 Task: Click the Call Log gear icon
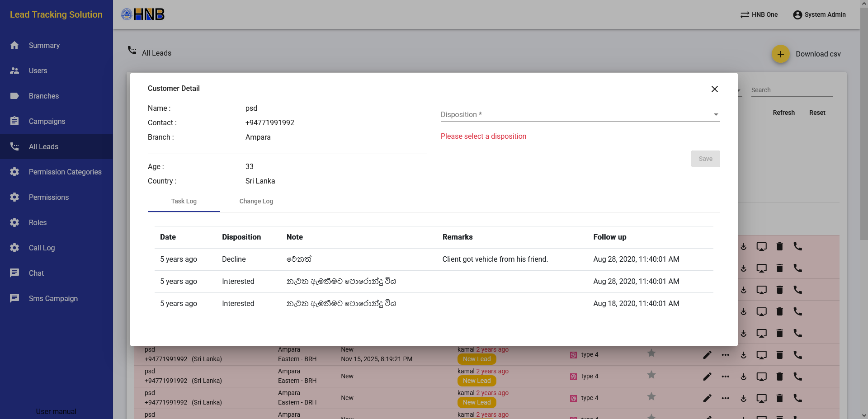pos(14,248)
